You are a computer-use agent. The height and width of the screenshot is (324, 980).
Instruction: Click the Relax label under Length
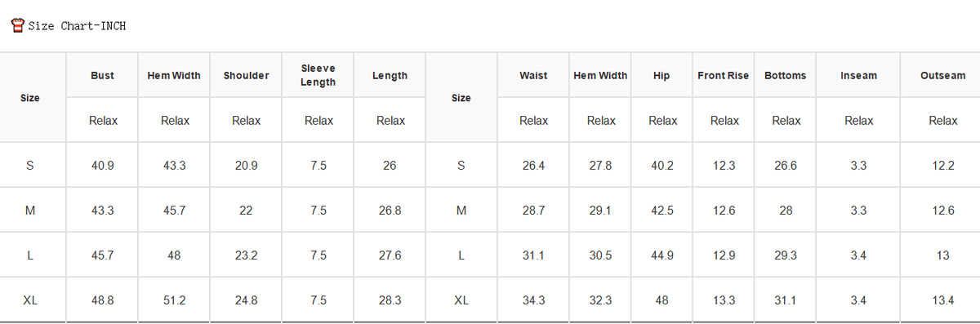390,121
